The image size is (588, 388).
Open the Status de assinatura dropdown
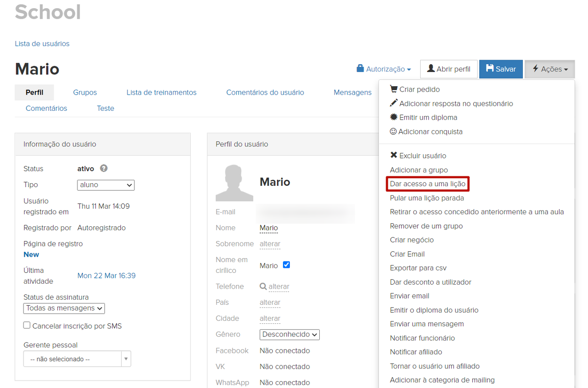pos(64,308)
